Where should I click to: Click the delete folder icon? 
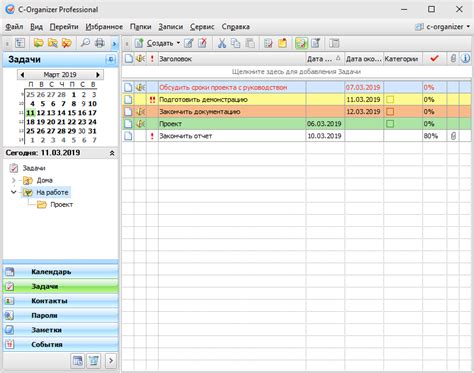pos(67,43)
